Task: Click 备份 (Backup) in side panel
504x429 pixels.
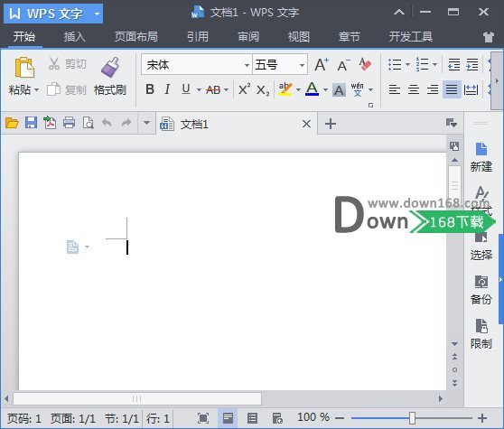Action: [481, 290]
